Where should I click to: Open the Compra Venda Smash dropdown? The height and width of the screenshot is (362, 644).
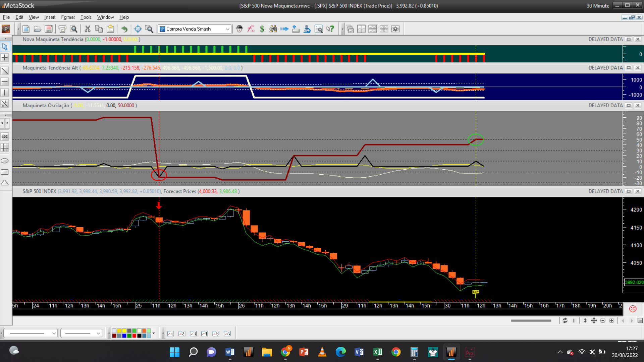tap(227, 29)
